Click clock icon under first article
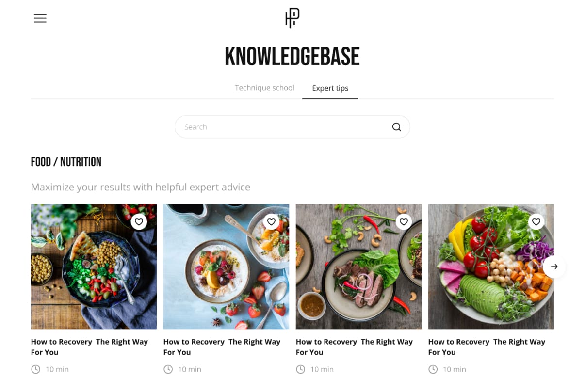 pos(35,369)
